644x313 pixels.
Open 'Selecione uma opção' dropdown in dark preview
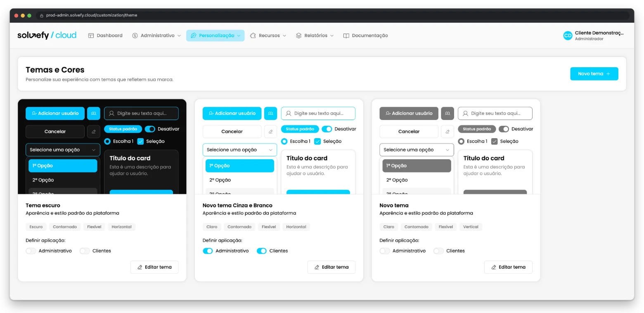(63, 150)
